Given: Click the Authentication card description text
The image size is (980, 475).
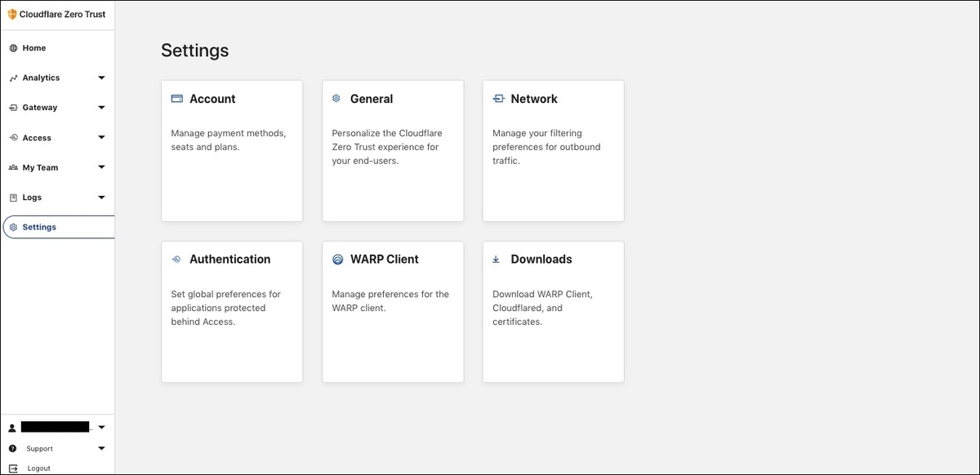Looking at the screenshot, I should [x=226, y=308].
